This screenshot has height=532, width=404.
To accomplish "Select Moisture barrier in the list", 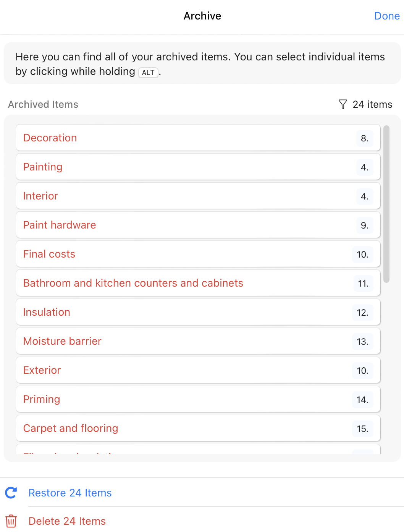I will [62, 341].
